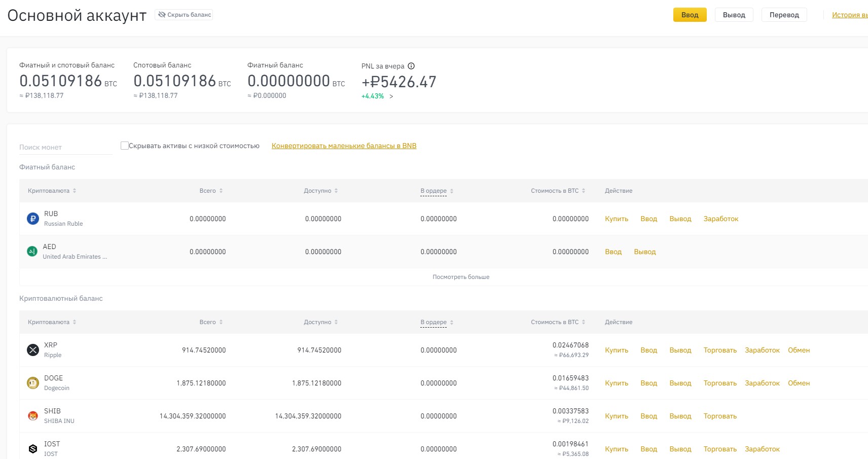Expand fiat list with Посмотреть больше
Viewport: 868px width, 459px height.
pos(461,277)
